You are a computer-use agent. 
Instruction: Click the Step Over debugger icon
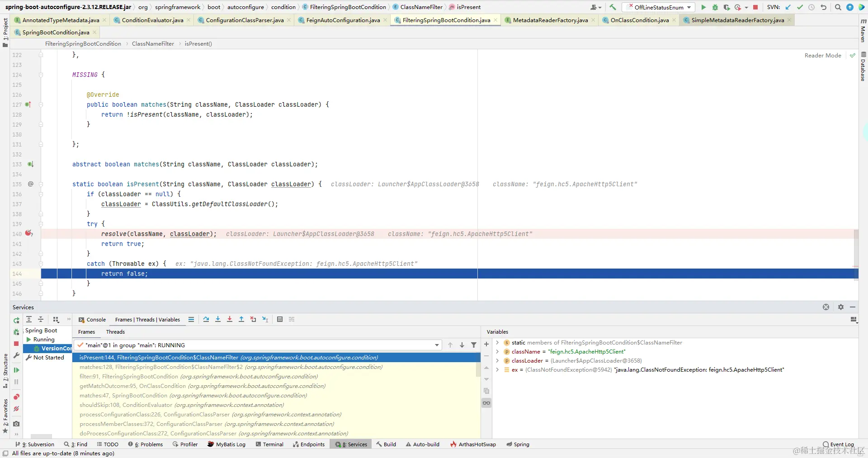tap(206, 319)
